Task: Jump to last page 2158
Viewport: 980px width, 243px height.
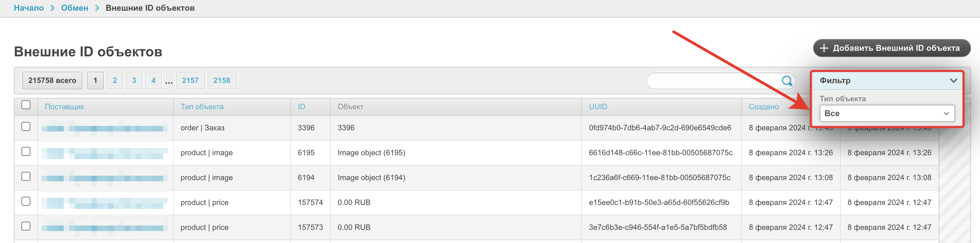Action: point(222,81)
